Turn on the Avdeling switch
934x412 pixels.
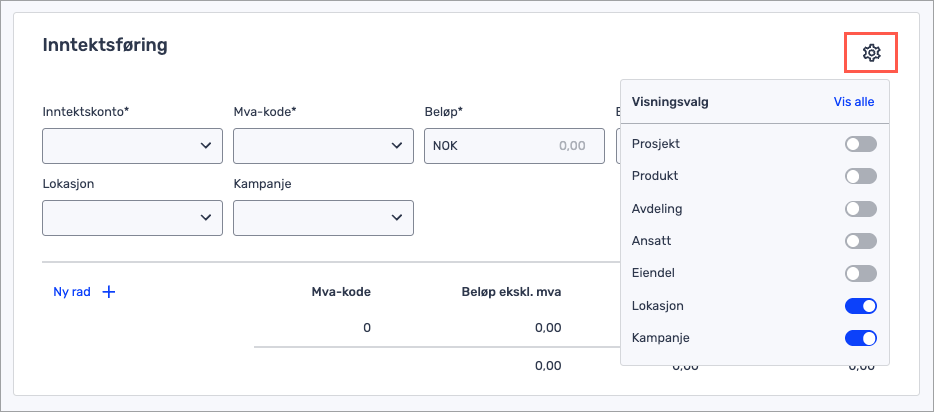coord(860,209)
